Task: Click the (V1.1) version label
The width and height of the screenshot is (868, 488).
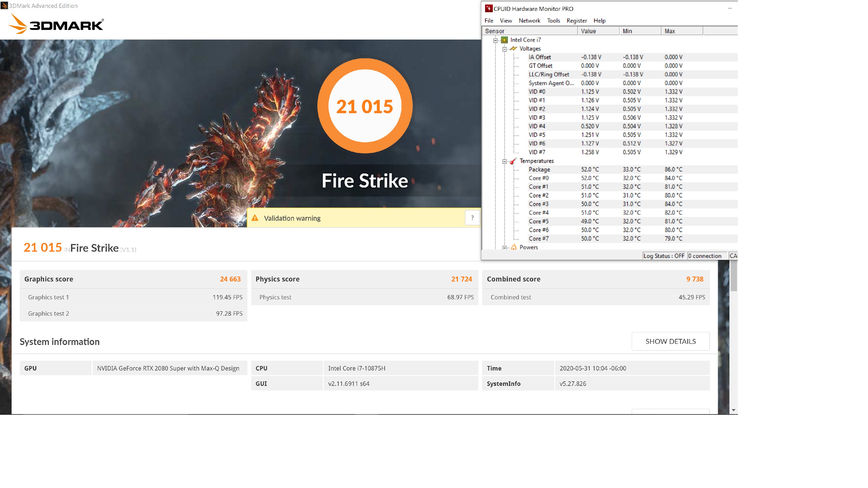Action: pos(128,250)
